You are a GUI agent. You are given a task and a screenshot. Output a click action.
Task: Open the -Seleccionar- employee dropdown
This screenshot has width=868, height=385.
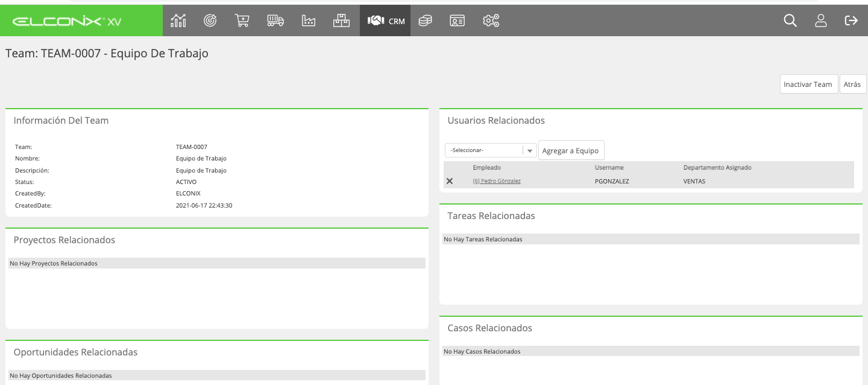coord(491,150)
